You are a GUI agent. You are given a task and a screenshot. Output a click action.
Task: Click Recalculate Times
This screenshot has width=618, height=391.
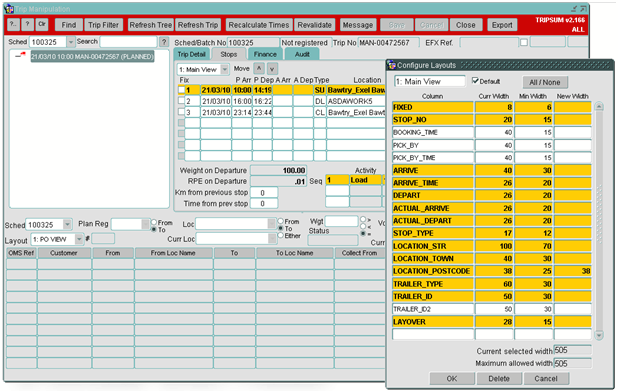[259, 25]
